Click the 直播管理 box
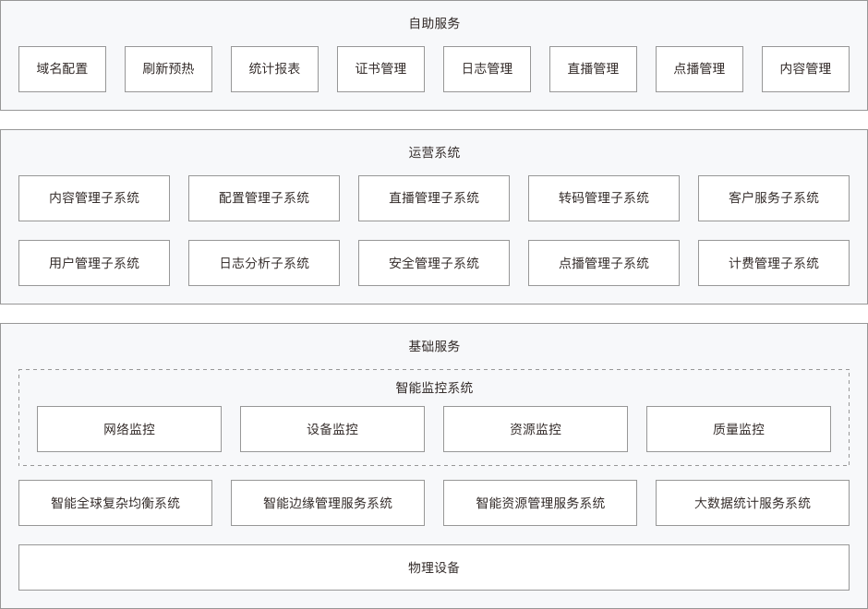Screen dimensions: 868x609 click(x=593, y=69)
